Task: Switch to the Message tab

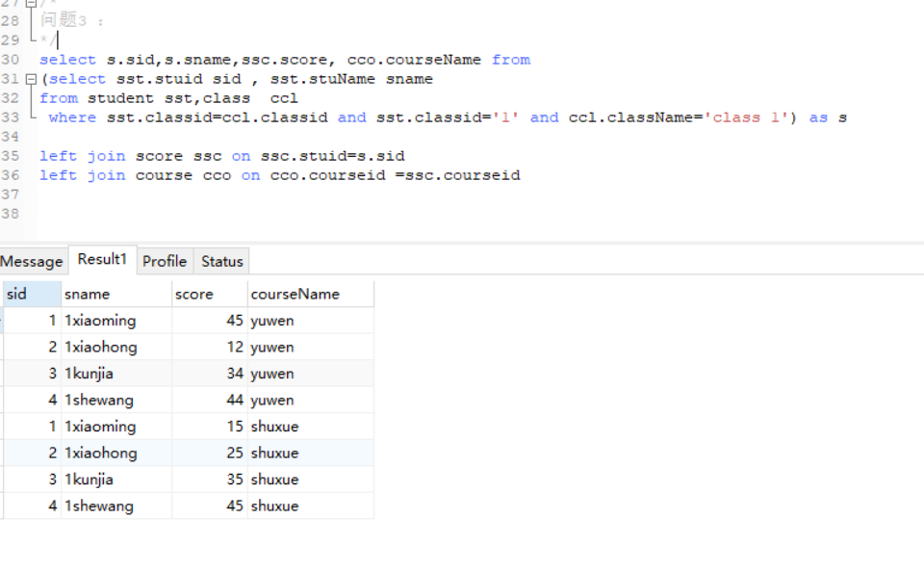Action: (32, 262)
